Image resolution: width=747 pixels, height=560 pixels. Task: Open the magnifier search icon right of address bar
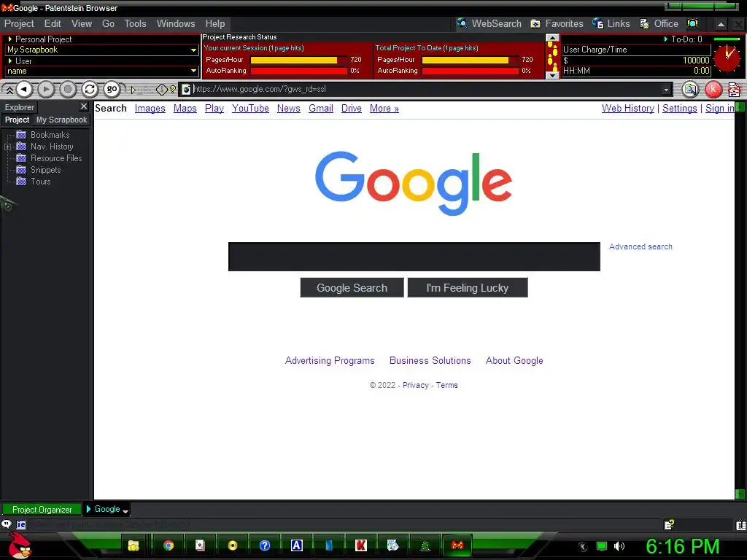coord(690,89)
